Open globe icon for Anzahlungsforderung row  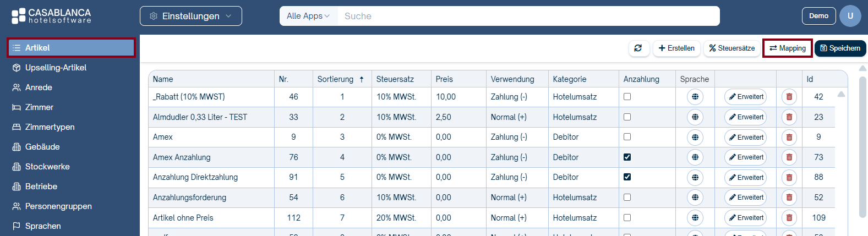coord(695,197)
